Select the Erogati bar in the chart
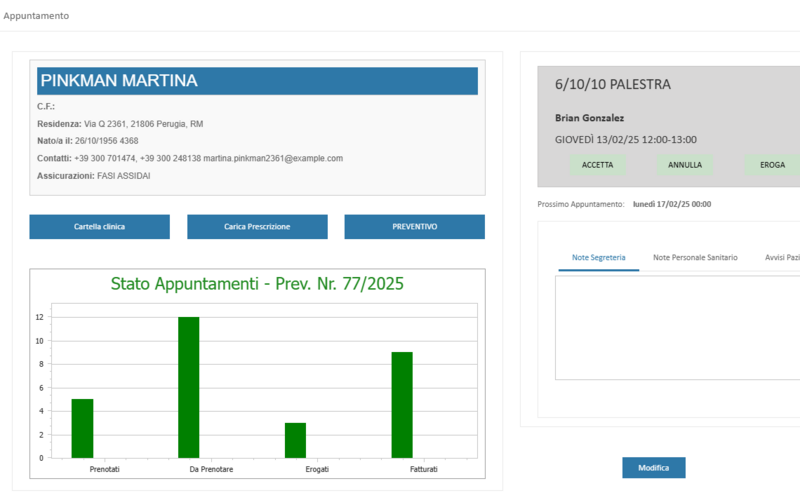Screen dimensions: 800x500 click(295, 440)
